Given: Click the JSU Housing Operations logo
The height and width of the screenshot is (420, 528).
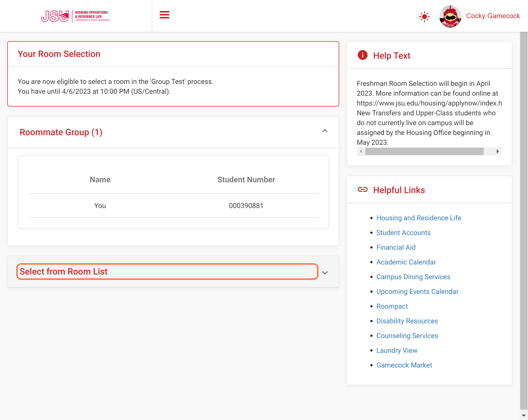Looking at the screenshot, I should tap(76, 16).
